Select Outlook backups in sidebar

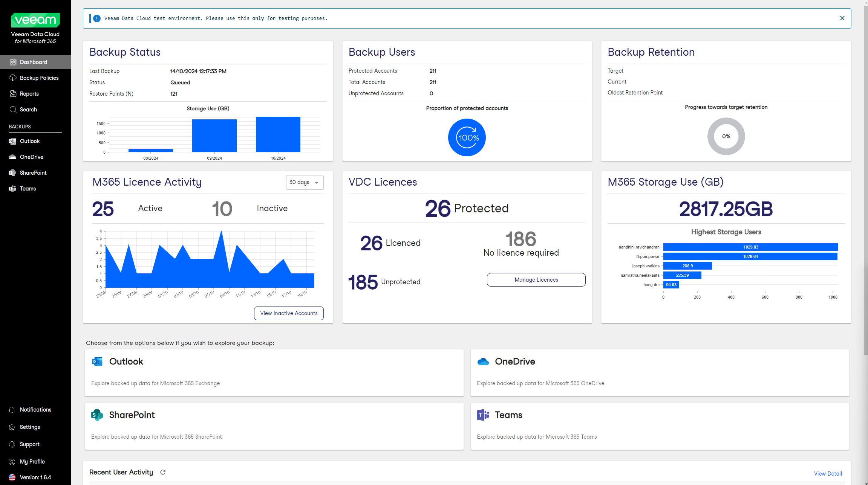tap(35, 141)
